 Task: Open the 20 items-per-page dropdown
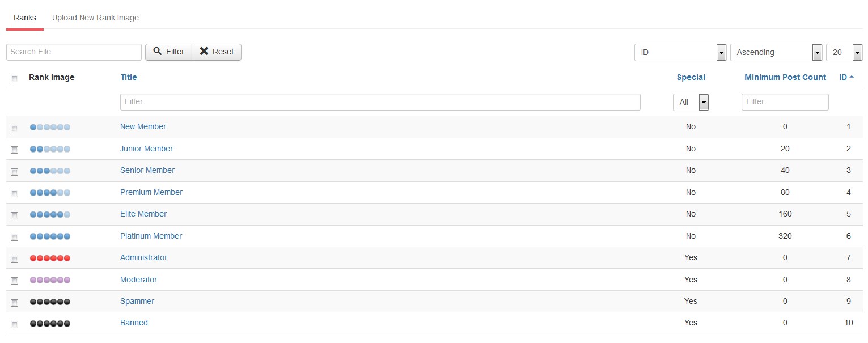coord(844,52)
